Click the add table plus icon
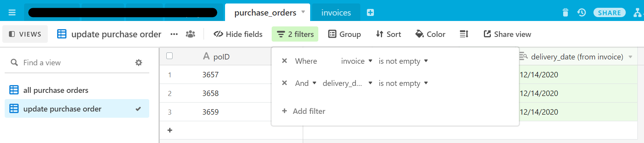Viewport: 644px width, 143px height. (x=370, y=12)
